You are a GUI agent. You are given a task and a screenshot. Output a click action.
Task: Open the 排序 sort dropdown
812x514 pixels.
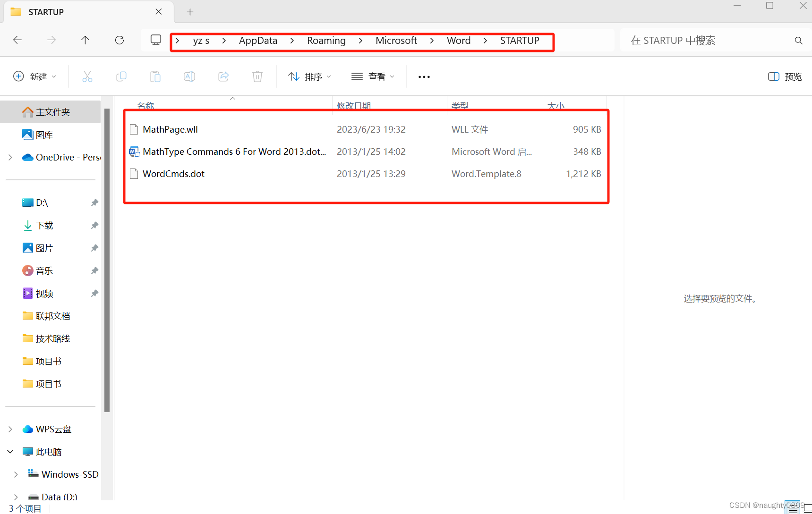[x=310, y=76]
